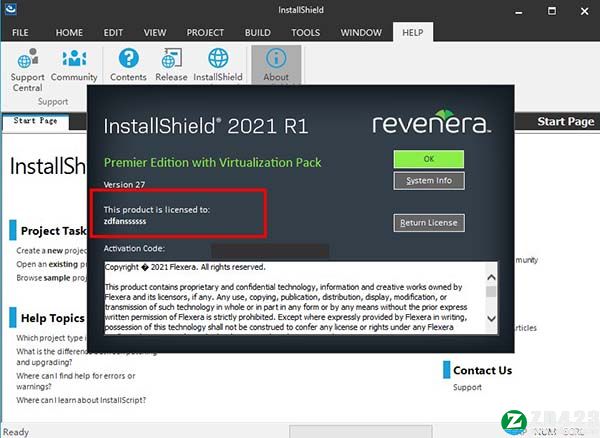Screen dimensions: 600x438
Task: Click the license text scroll down arrow
Action: (x=491, y=318)
